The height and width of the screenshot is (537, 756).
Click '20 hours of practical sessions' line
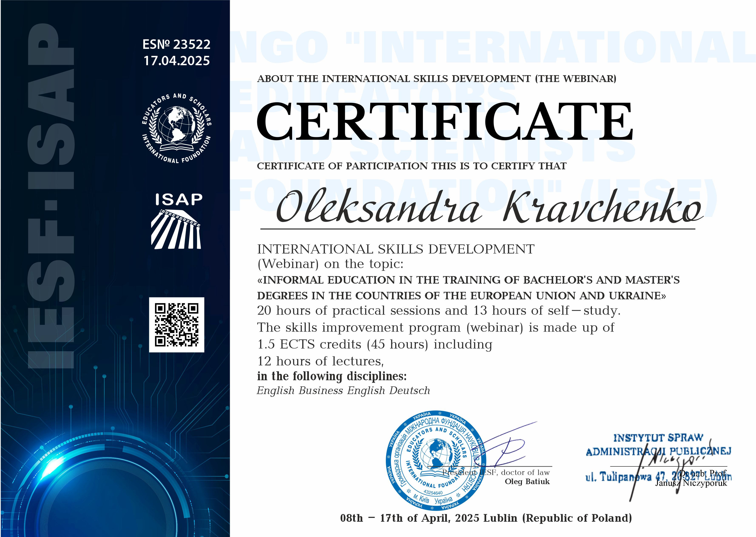[439, 311]
